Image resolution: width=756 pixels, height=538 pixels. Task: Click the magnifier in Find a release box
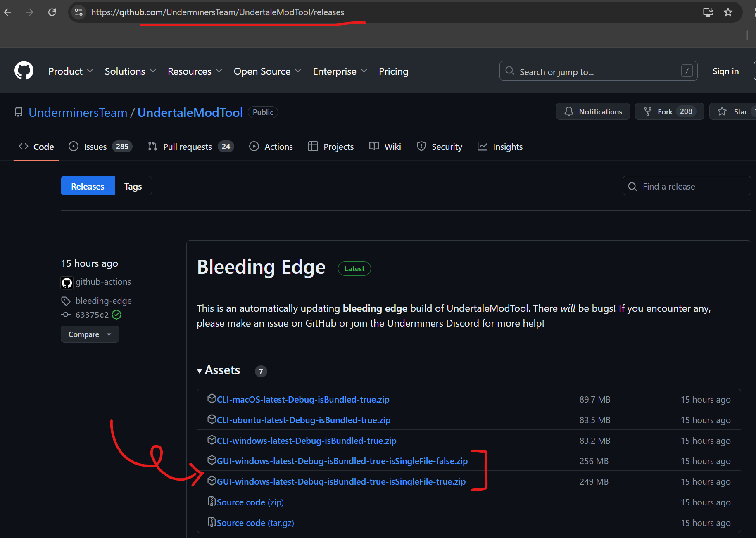pos(632,187)
